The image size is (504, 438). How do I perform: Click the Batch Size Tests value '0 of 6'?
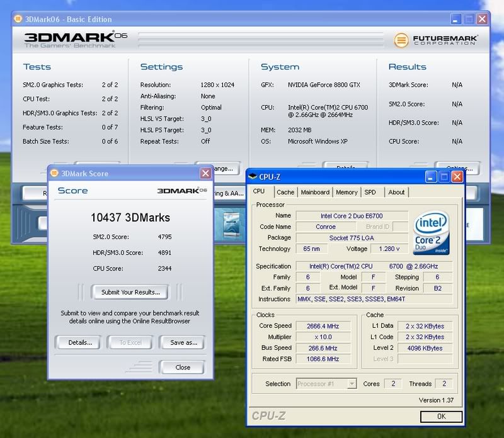click(110, 142)
